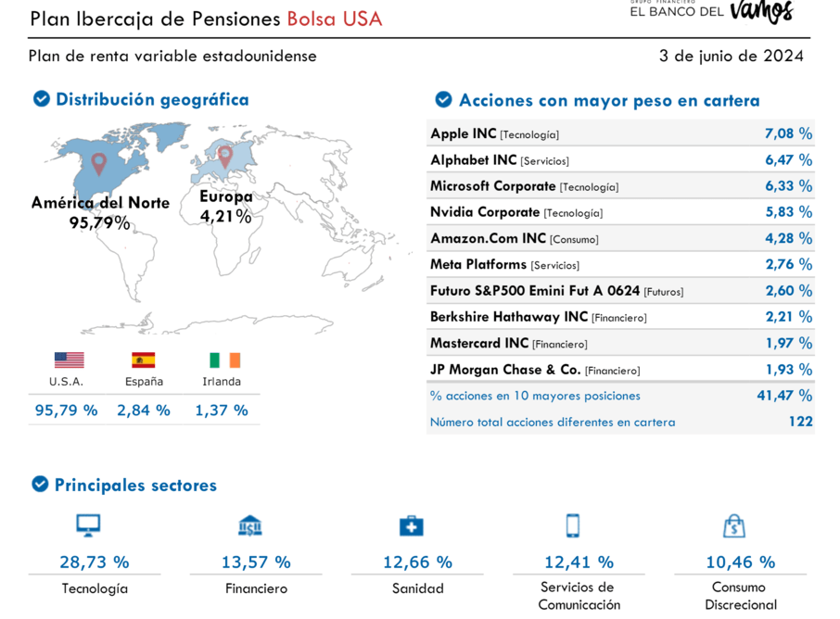840x619 pixels.
Task: Click the 5,83 % value for Nvidia
Action: coord(788,212)
